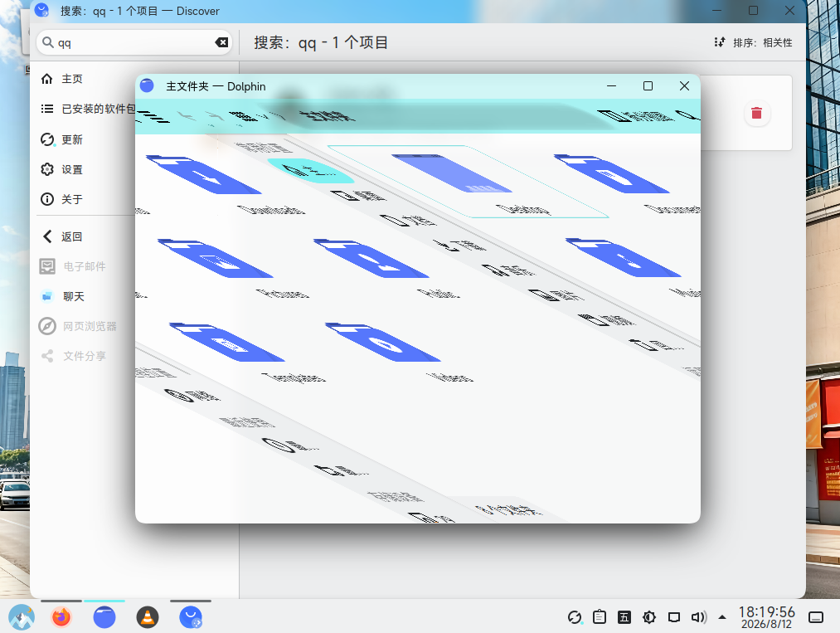The image size is (840, 633).
Task: Open the clipboard tray icon
Action: (600, 617)
